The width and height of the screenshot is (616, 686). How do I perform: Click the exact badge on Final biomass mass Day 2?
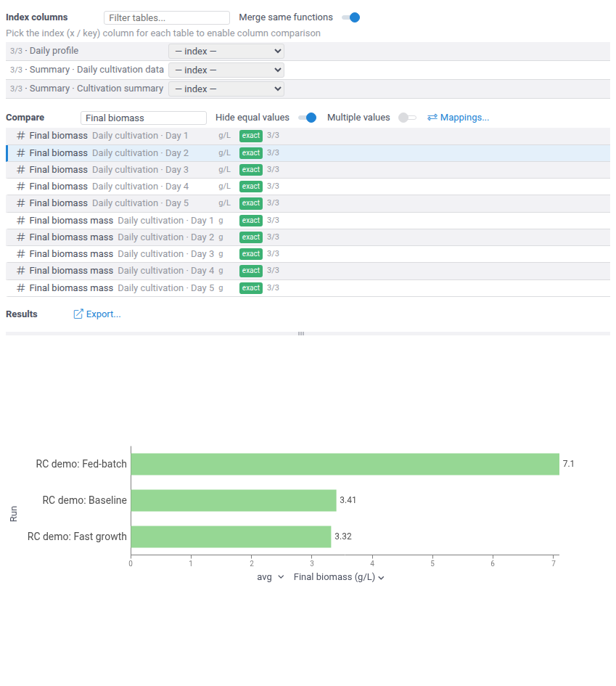click(251, 237)
